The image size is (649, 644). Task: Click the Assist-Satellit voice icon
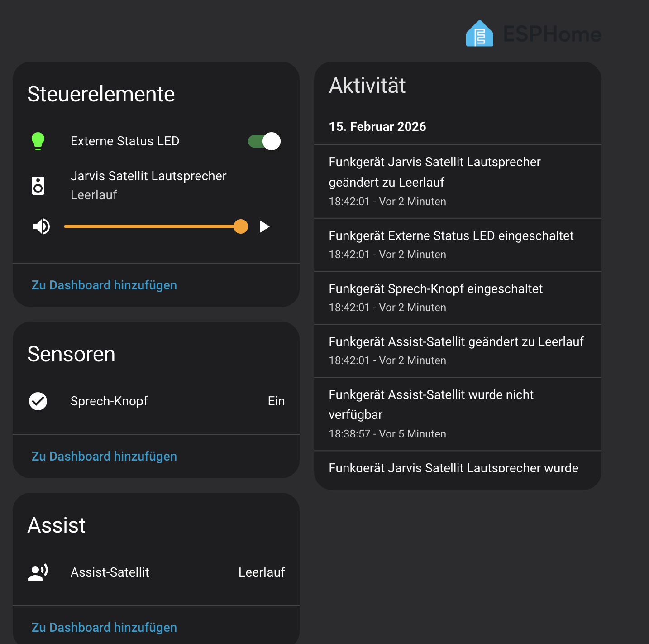tap(38, 572)
